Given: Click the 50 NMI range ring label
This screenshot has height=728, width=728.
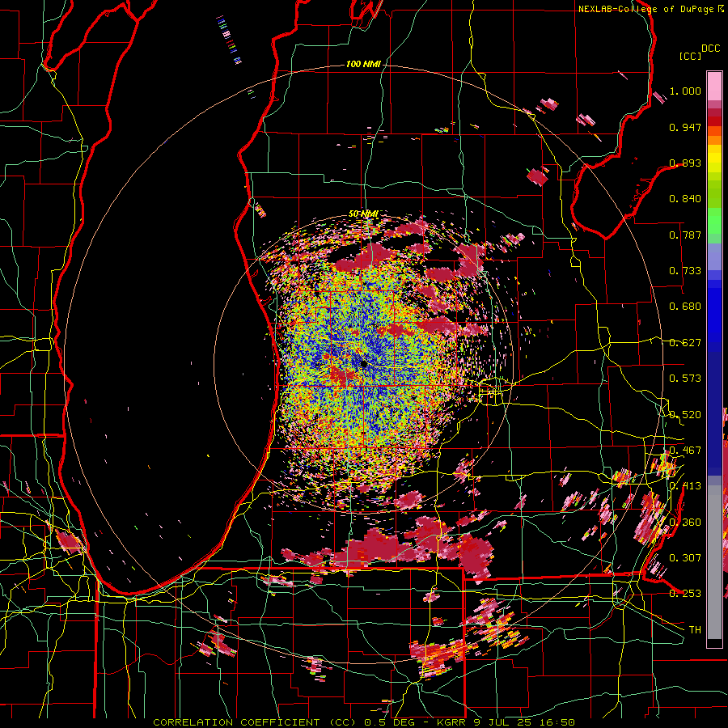Looking at the screenshot, I should [x=363, y=214].
